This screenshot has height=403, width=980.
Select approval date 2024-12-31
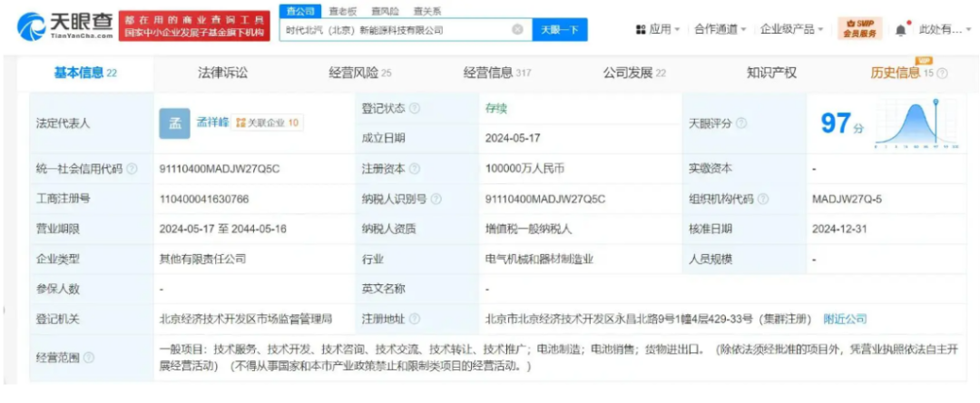pyautogui.click(x=839, y=230)
